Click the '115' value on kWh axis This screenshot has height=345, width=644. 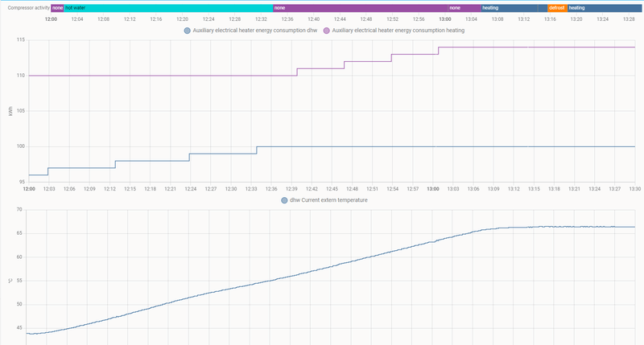coord(21,39)
